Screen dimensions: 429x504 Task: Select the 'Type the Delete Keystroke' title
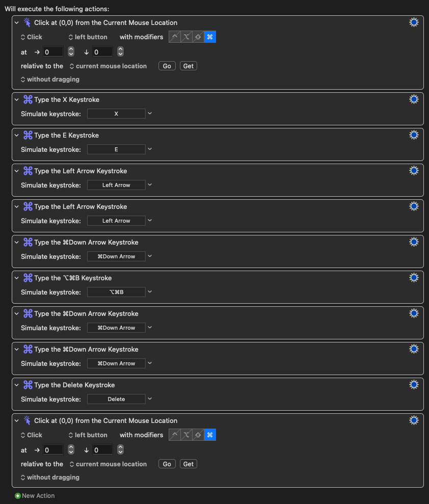coord(74,385)
